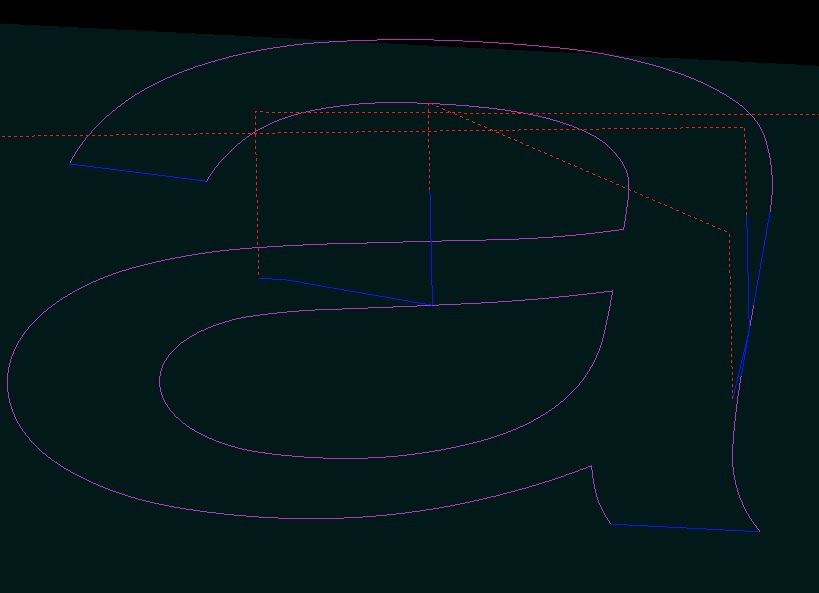
Task: Click the short vertical blue line in the center
Action: click(430, 245)
